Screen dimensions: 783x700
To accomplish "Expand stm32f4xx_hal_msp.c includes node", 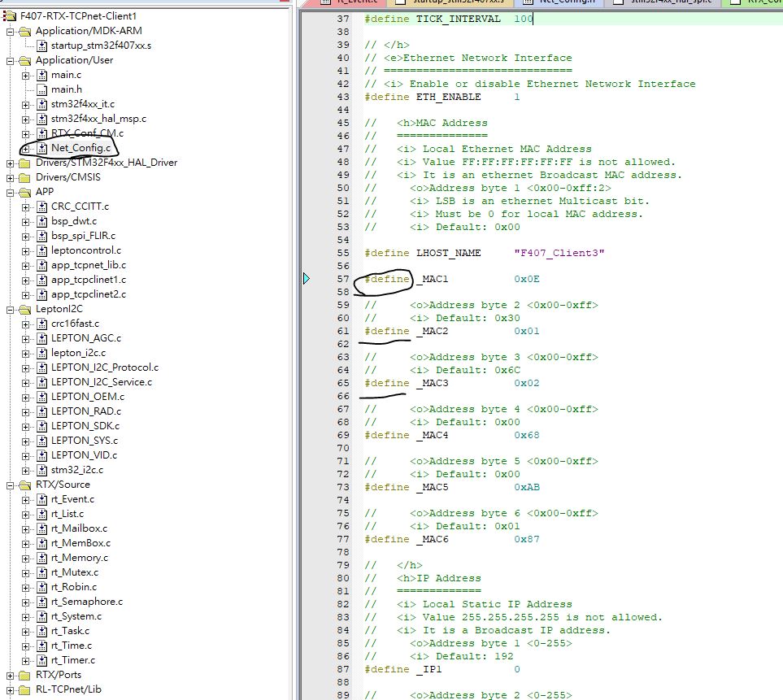I will tap(25, 120).
